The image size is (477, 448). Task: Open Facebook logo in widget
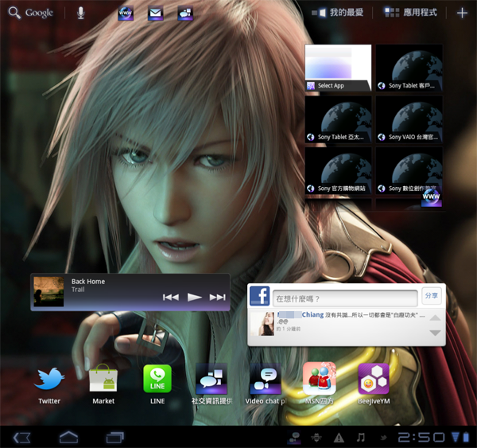click(259, 296)
